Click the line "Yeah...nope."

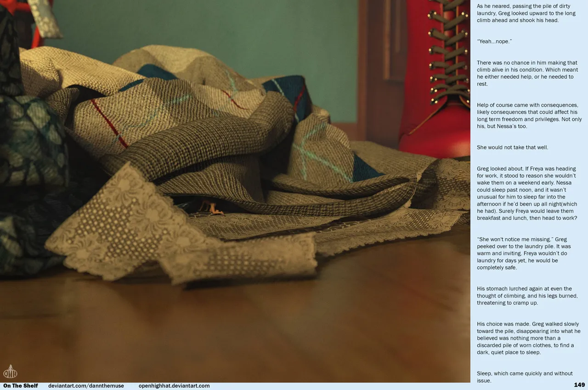(494, 41)
